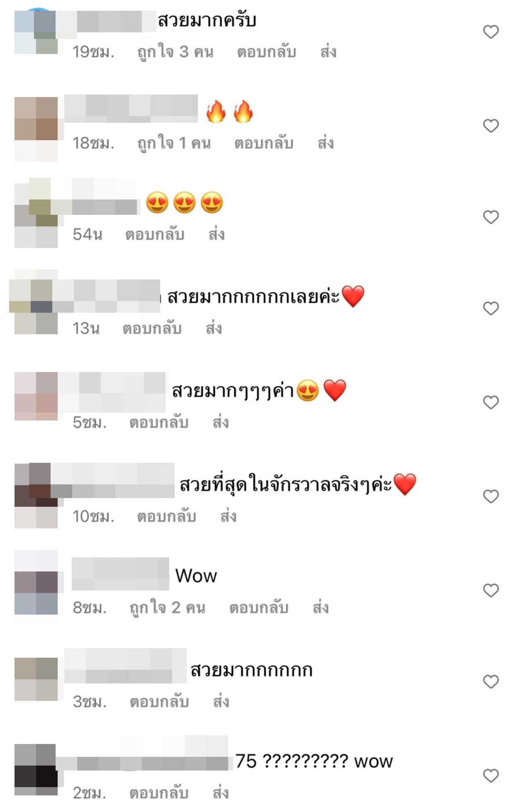The width and height of the screenshot is (531, 812).
Task: Show ถูกใจ 2 คน on Wow comment
Action: (168, 608)
